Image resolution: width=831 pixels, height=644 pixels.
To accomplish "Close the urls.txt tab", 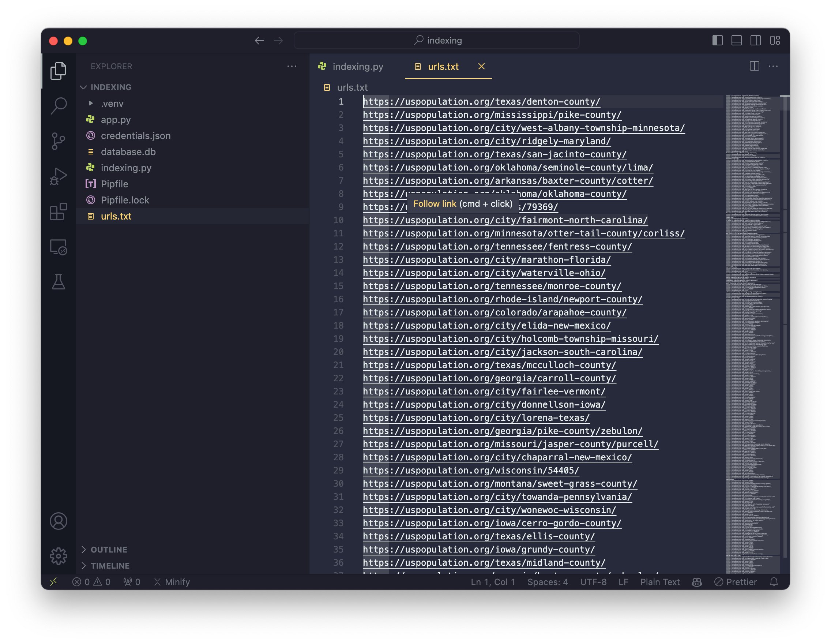I will coord(481,66).
